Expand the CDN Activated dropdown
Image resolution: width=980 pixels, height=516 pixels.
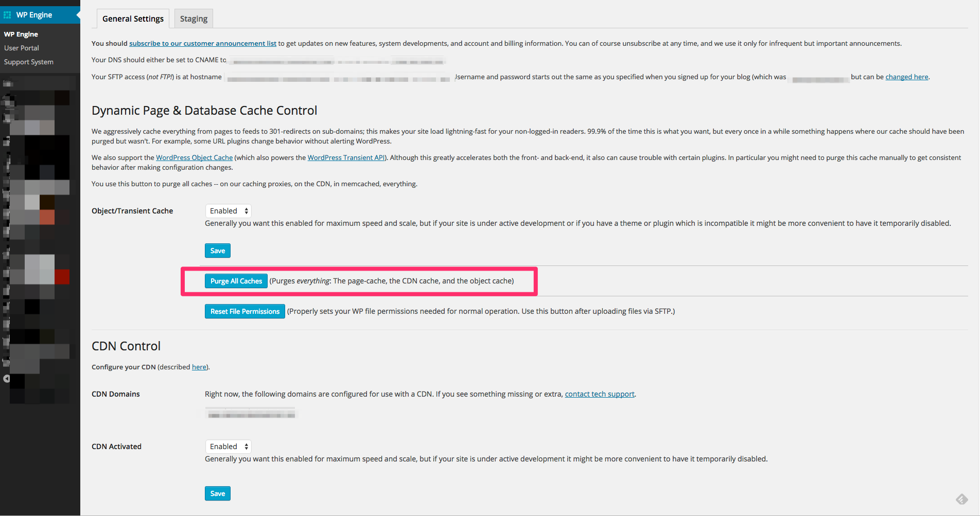[x=229, y=447]
